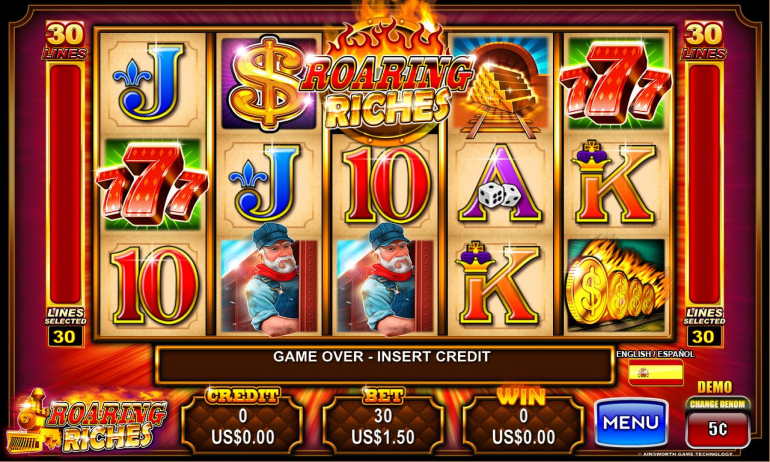Open the blue MENU button
The image size is (770, 462).
coord(631,422)
